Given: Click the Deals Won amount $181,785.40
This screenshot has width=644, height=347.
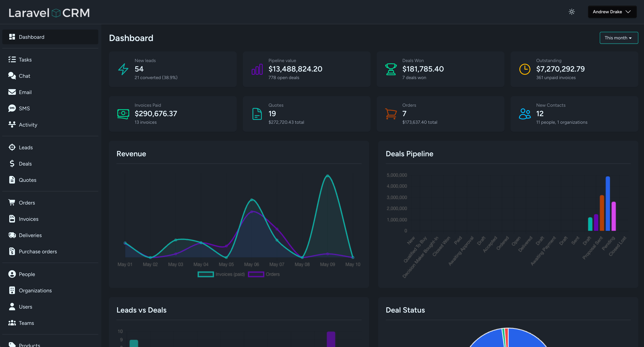Looking at the screenshot, I should [423, 69].
